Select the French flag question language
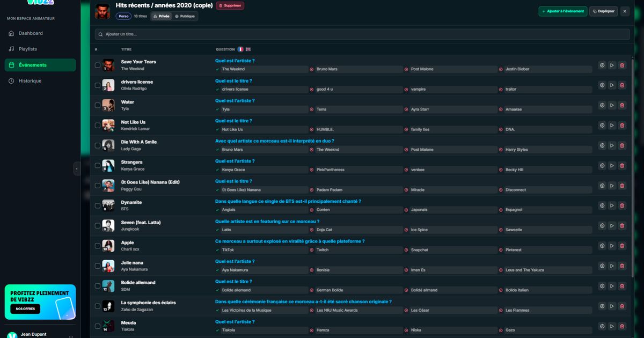 coord(240,49)
